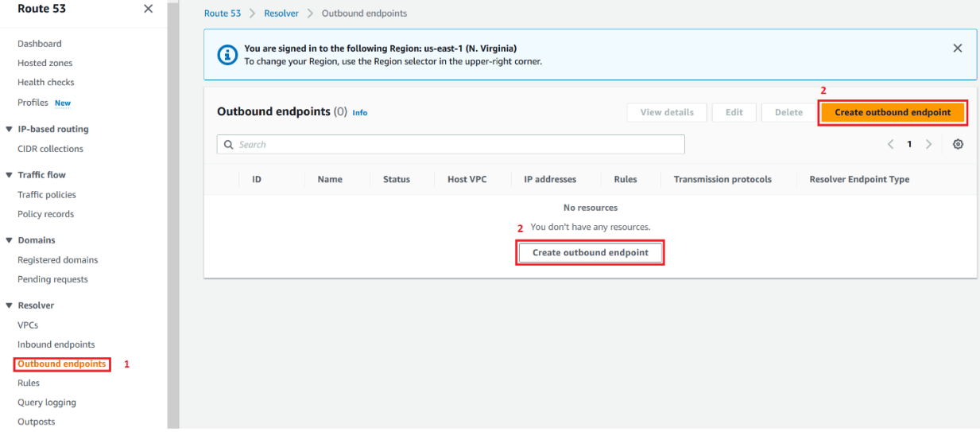The height and width of the screenshot is (432, 980).
Task: Collapse the Resolver section
Action: tap(10, 306)
